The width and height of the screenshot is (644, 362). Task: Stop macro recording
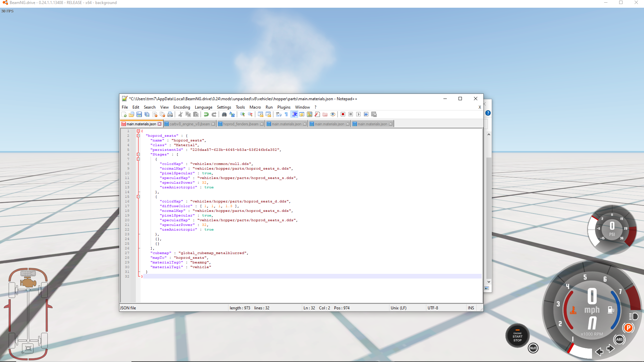pyautogui.click(x=351, y=114)
